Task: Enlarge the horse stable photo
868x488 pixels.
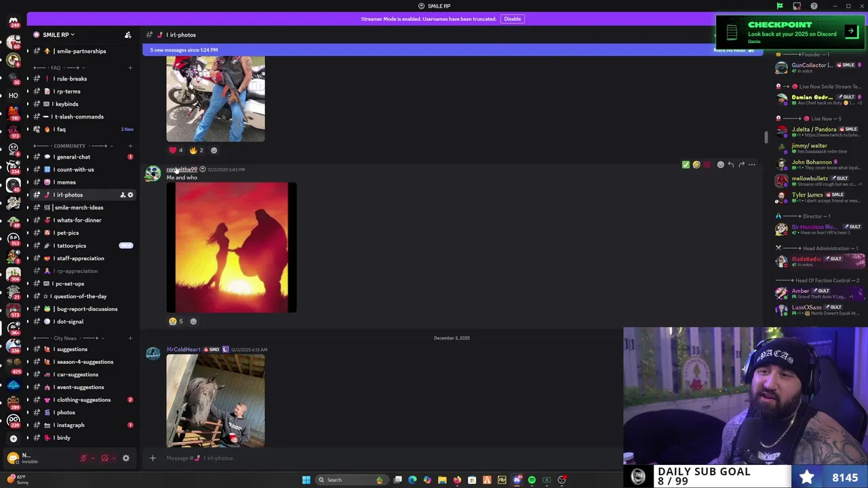Action: [216, 401]
